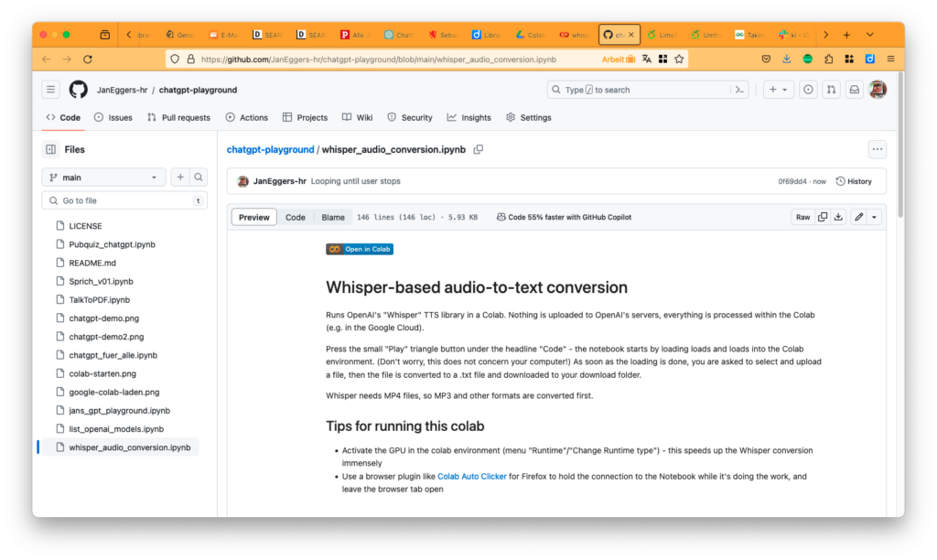Open the main branch selector
Viewport: 937px width, 560px height.
(x=103, y=178)
